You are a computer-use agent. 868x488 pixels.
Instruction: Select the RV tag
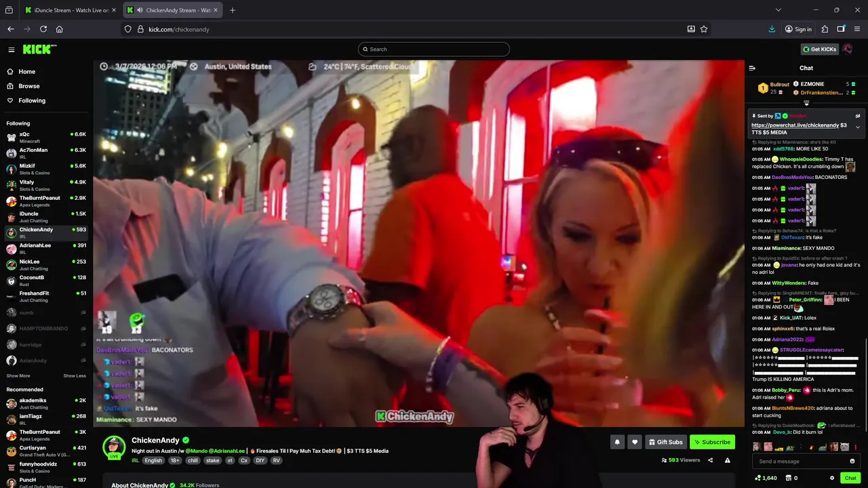click(276, 461)
